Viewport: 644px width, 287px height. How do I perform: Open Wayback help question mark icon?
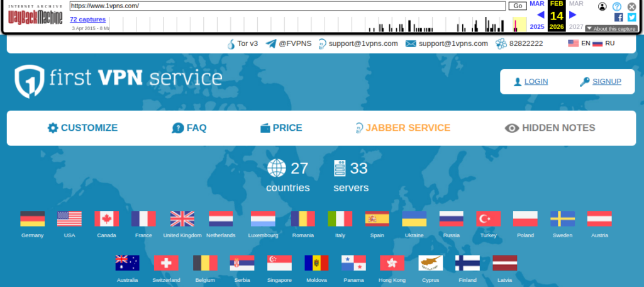[617, 6]
